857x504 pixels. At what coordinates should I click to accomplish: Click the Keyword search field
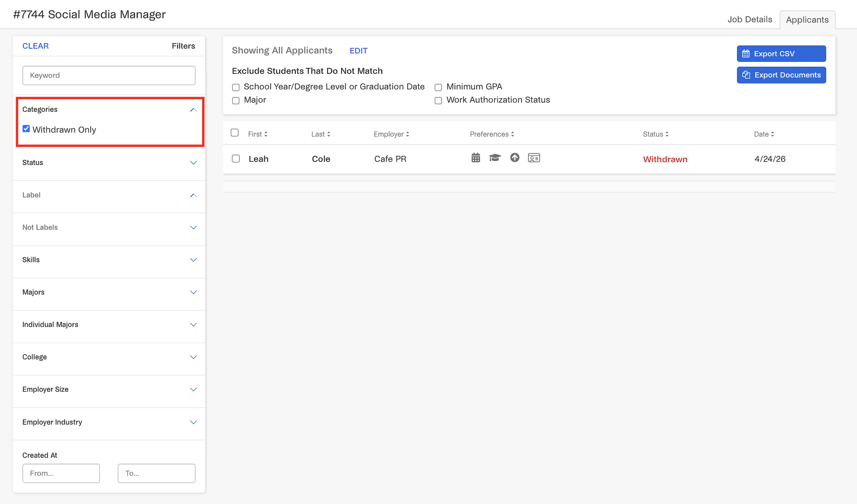109,75
